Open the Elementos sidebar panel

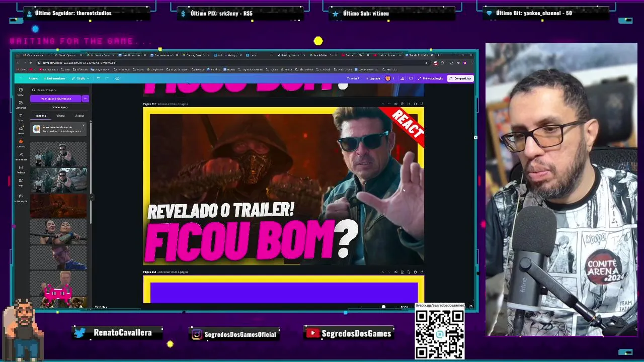pyautogui.click(x=21, y=104)
